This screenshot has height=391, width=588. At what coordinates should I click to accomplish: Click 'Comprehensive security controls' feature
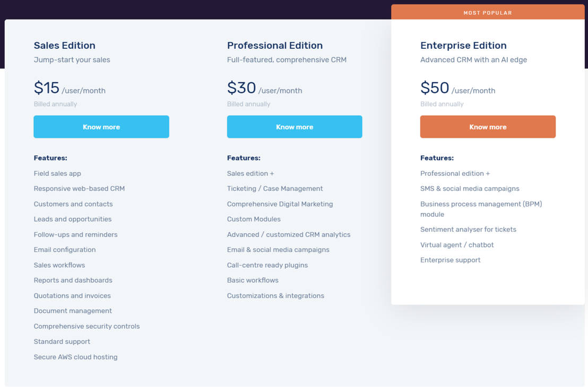coord(87,326)
